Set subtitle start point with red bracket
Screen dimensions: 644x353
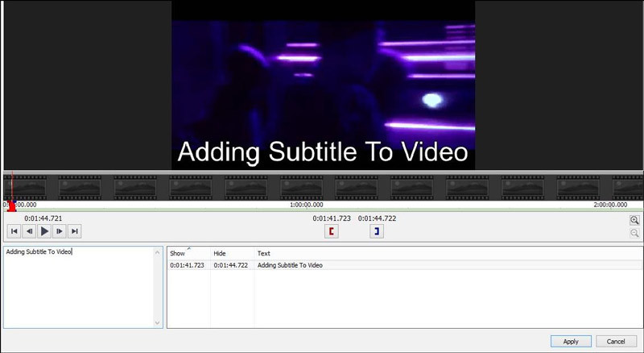pos(331,231)
